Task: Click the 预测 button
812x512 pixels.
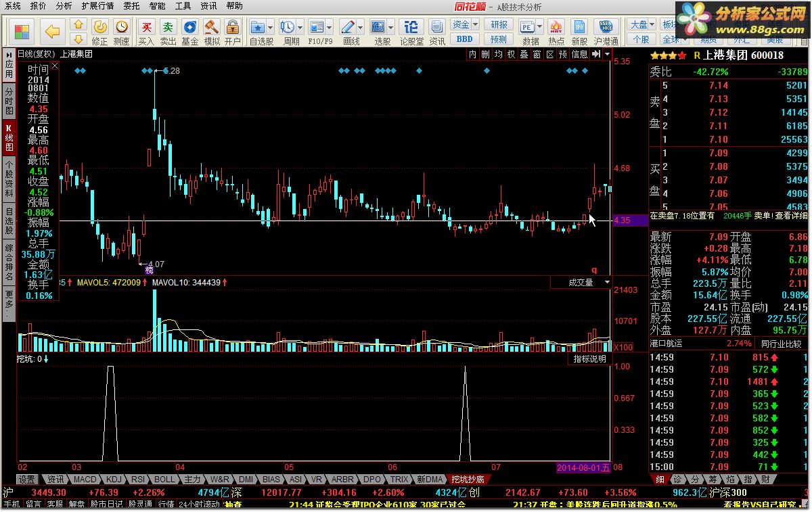Action: (499, 39)
